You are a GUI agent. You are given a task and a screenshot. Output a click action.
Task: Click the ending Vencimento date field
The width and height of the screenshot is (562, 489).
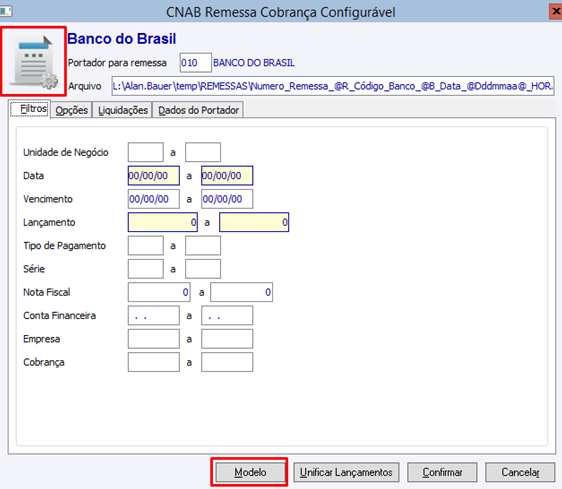click(227, 199)
